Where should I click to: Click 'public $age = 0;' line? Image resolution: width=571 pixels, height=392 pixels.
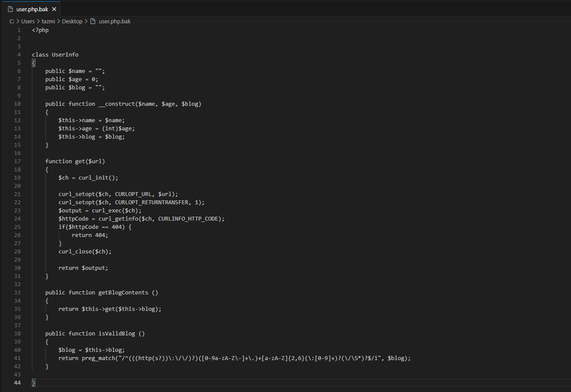pyautogui.click(x=72, y=79)
